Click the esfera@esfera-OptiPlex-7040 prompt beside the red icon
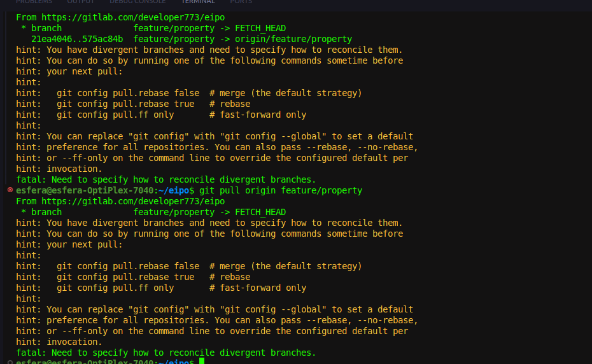592x364 pixels. click(x=84, y=190)
